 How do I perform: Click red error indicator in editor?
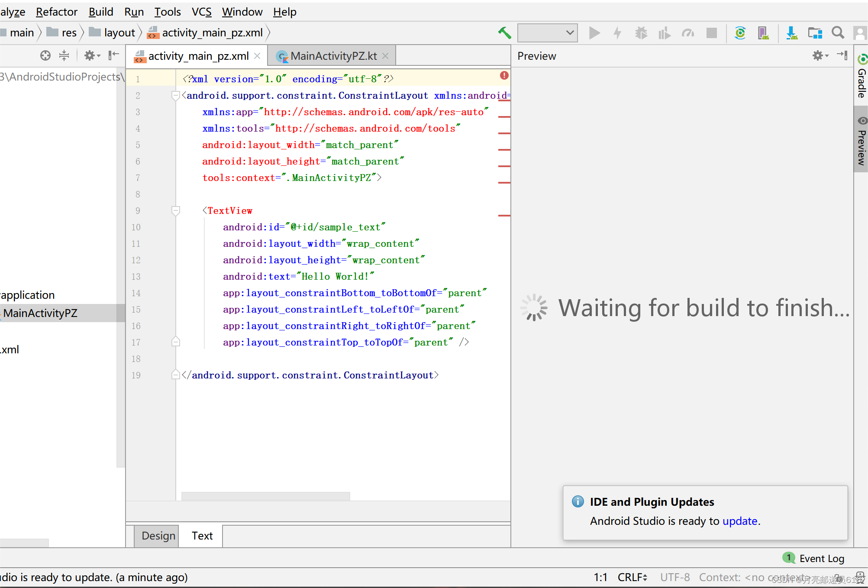504,75
